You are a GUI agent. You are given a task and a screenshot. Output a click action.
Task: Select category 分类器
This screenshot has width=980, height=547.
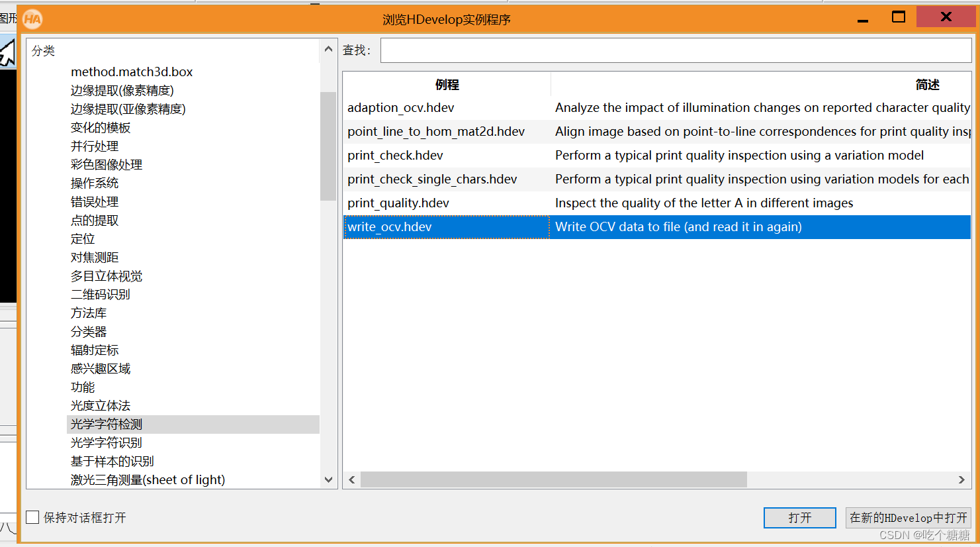click(89, 331)
